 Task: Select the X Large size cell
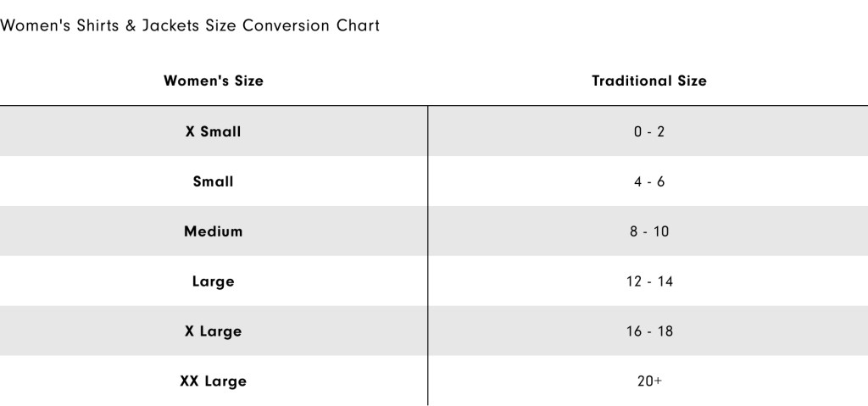214,331
